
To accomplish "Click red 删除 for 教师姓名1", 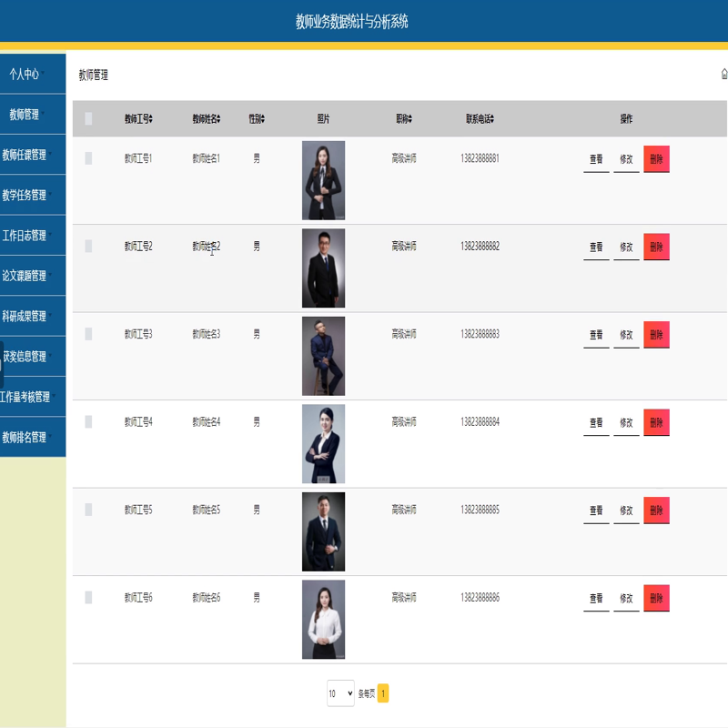I will [x=656, y=159].
